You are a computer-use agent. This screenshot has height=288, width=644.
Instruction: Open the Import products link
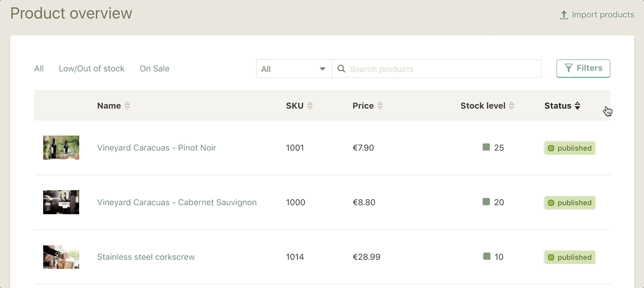pos(597,15)
